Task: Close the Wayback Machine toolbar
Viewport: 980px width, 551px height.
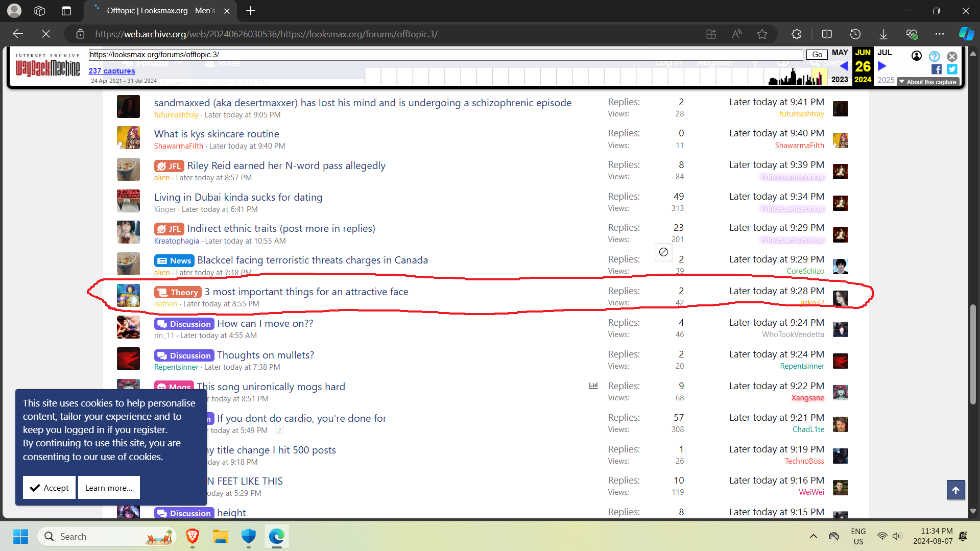Action: point(952,56)
